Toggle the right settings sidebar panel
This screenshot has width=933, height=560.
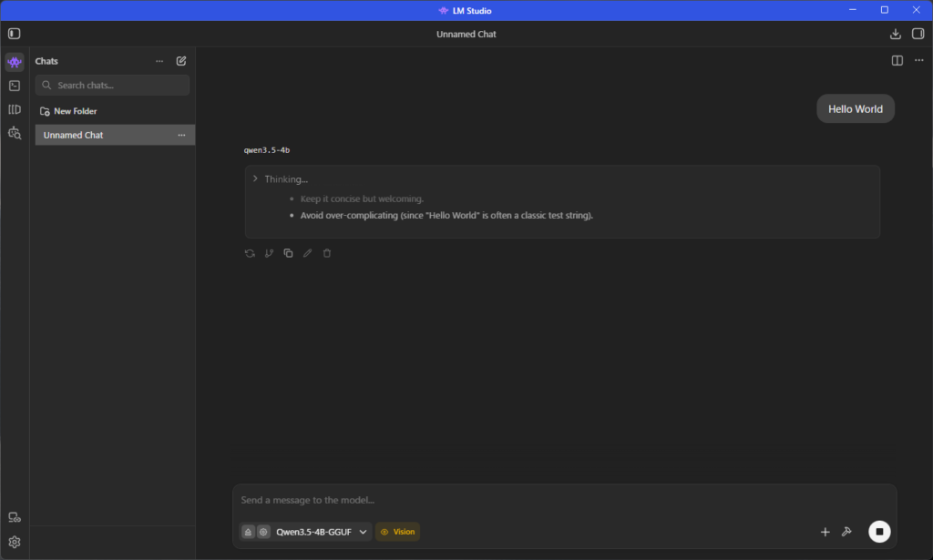tap(918, 34)
